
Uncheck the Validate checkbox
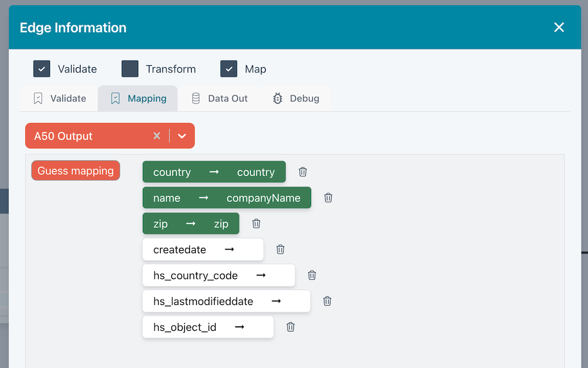click(42, 69)
